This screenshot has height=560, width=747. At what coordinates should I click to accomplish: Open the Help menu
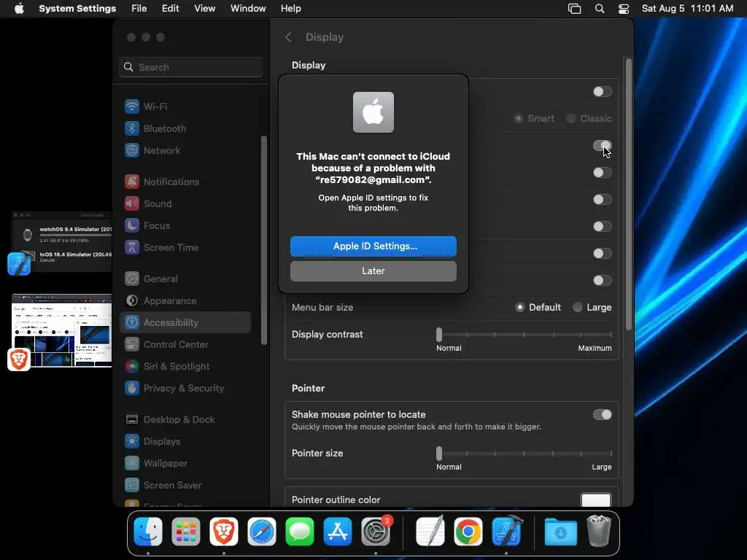(x=290, y=9)
